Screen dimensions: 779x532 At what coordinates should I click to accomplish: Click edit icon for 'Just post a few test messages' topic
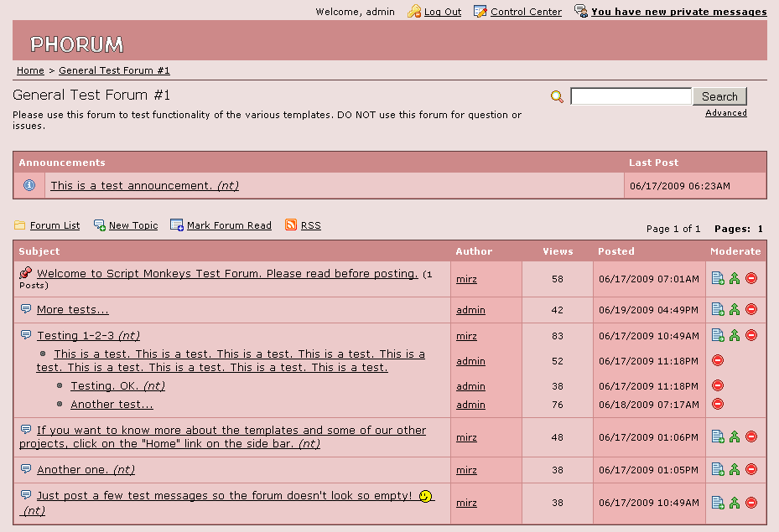[718, 503]
